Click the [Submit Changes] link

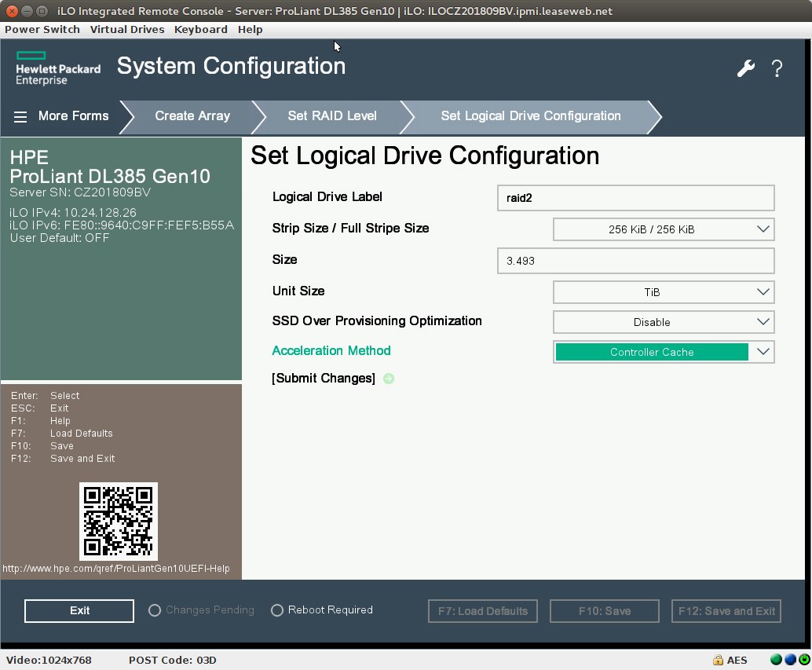click(x=324, y=379)
